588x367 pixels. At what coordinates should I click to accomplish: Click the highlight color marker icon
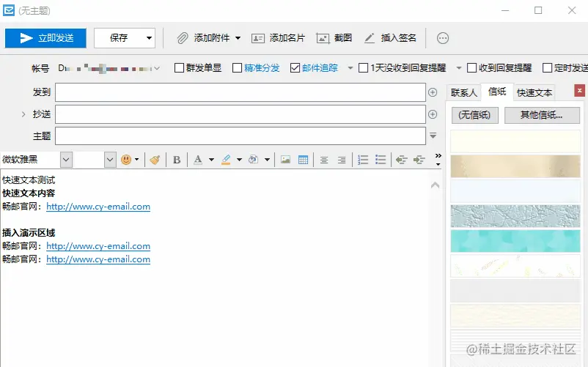tap(226, 160)
